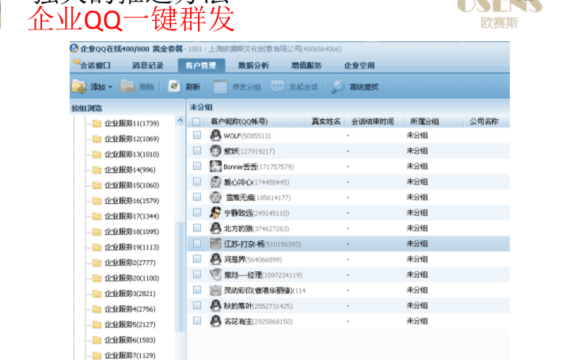The height and width of the screenshot is (360, 570).
Task: Click folder icon of 企业服务12(1069)
Action: click(x=97, y=139)
